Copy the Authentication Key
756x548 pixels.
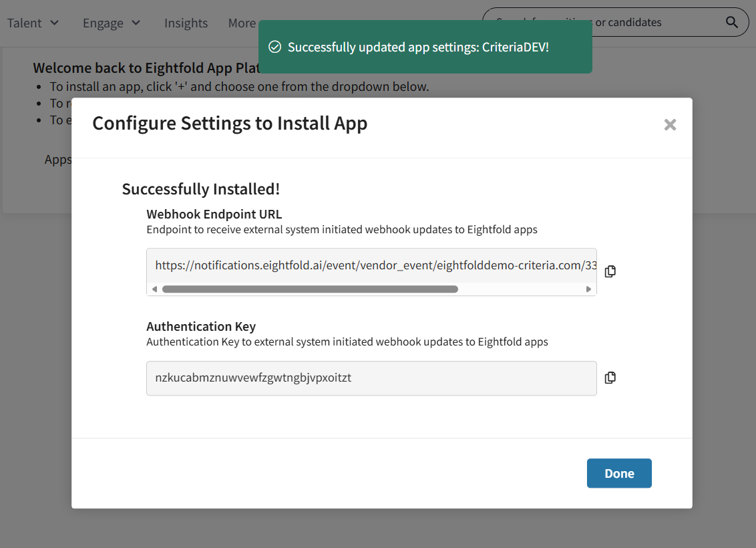[610, 378]
